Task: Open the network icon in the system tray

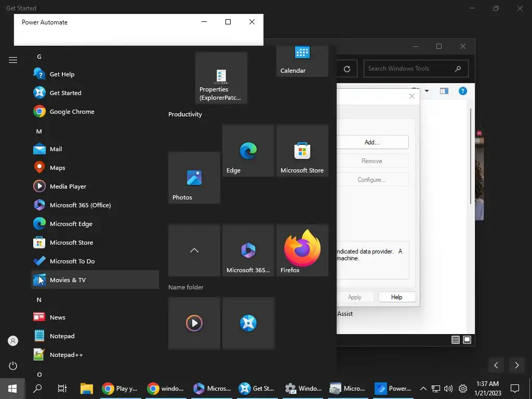Action: pos(436,389)
